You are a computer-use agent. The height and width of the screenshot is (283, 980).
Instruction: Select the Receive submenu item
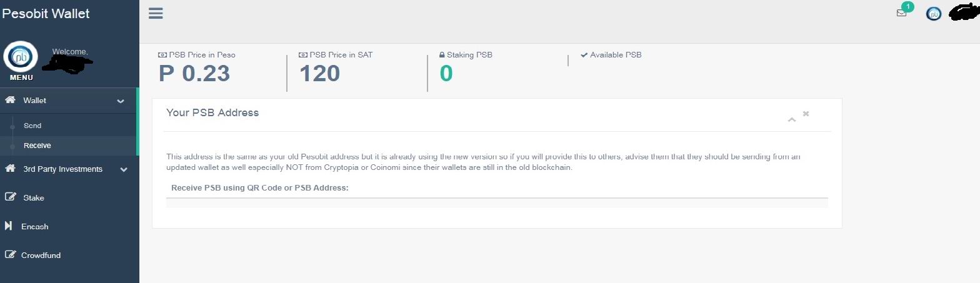[37, 146]
